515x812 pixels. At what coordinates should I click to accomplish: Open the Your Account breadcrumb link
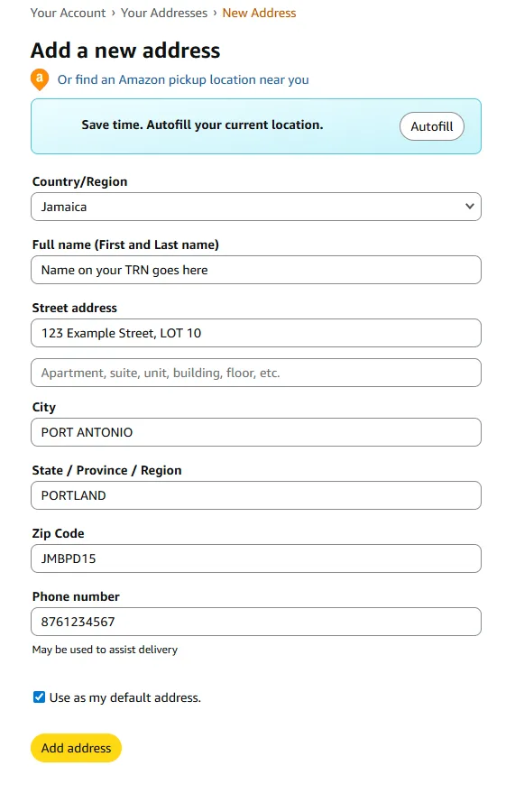click(x=68, y=13)
